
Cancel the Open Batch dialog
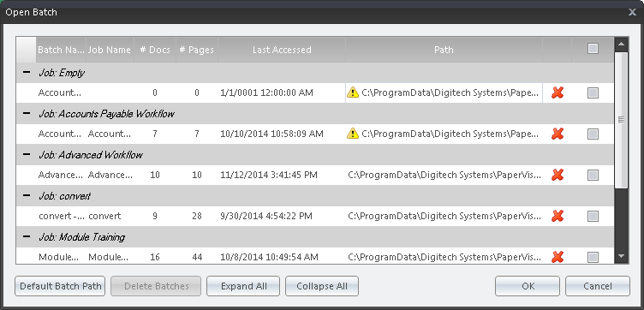tap(598, 286)
